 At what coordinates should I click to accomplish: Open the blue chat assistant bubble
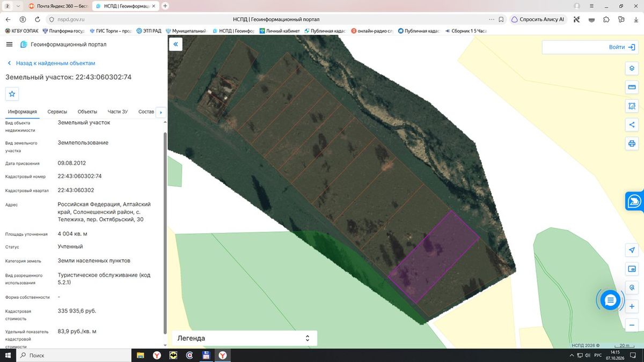tap(610, 300)
